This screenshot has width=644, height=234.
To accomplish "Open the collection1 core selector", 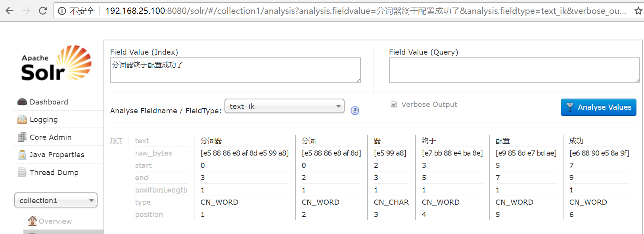I will pos(56,200).
